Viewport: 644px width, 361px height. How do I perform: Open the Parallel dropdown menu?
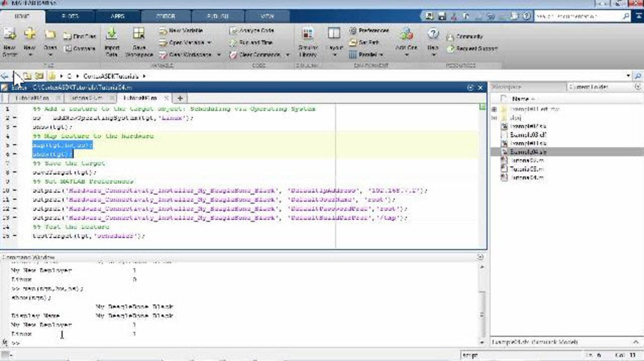[381, 54]
